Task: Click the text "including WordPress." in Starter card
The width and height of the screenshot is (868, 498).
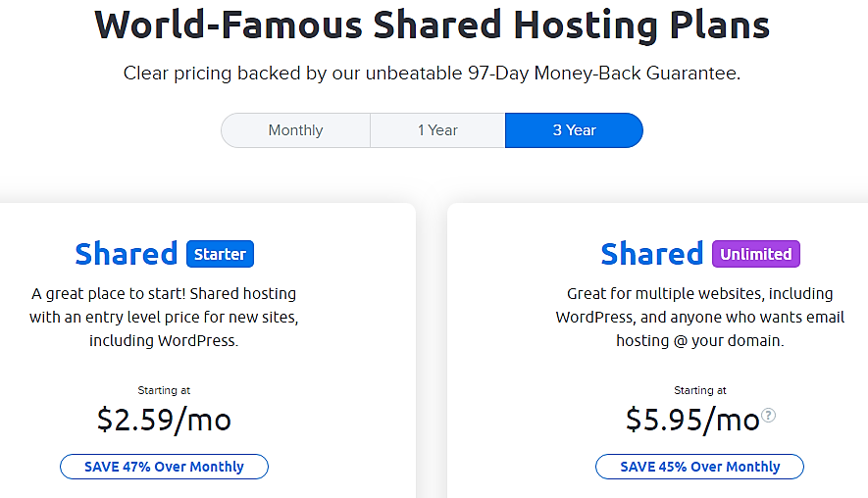Action: 164,341
